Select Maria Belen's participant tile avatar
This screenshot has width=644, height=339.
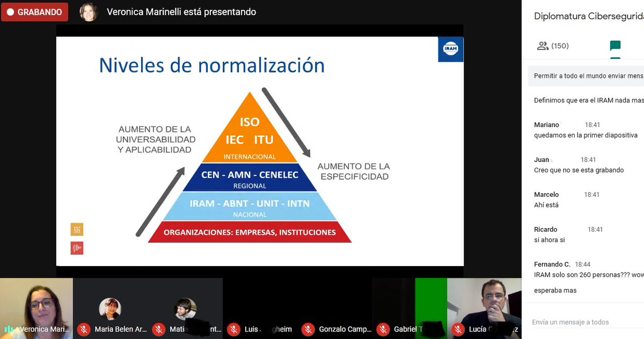click(110, 308)
